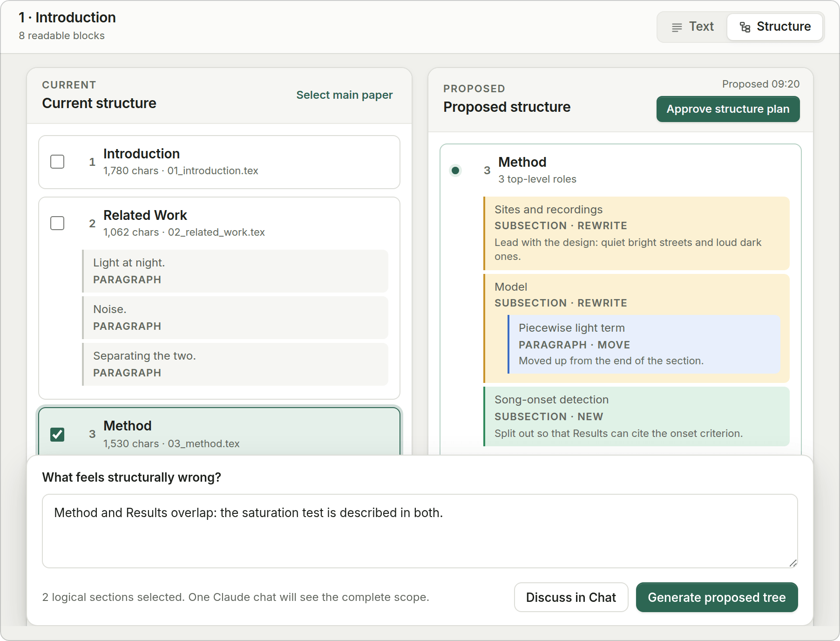840x641 pixels.
Task: Select the Separating the two paragraph
Action: (235, 364)
